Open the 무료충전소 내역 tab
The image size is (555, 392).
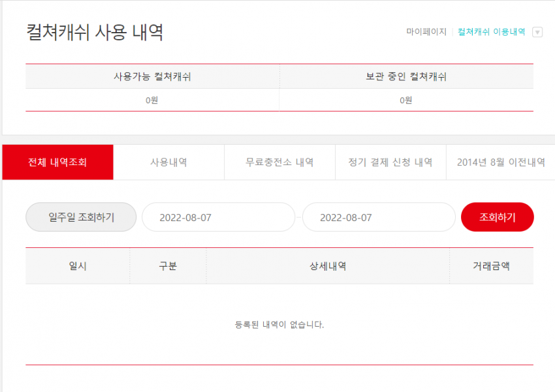click(279, 162)
